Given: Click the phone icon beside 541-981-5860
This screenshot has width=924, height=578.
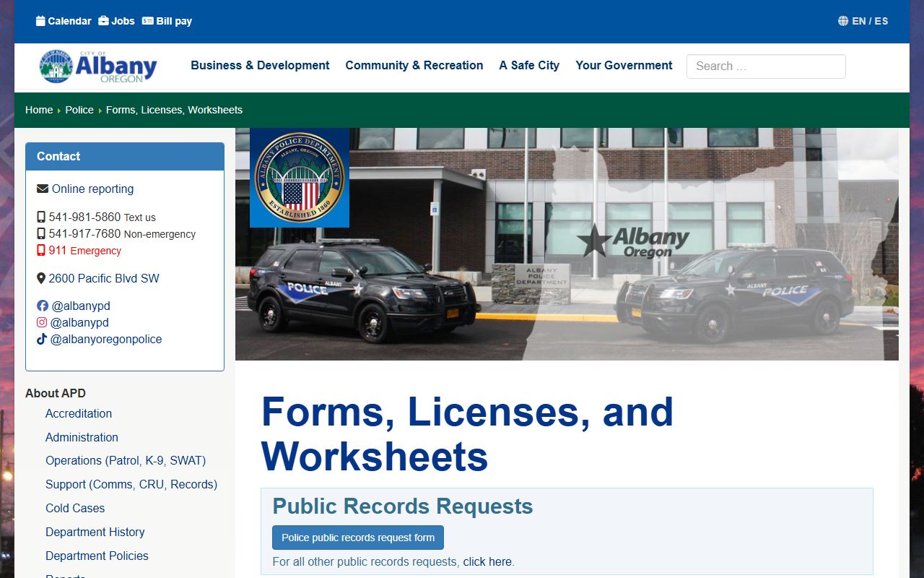Looking at the screenshot, I should click(41, 217).
